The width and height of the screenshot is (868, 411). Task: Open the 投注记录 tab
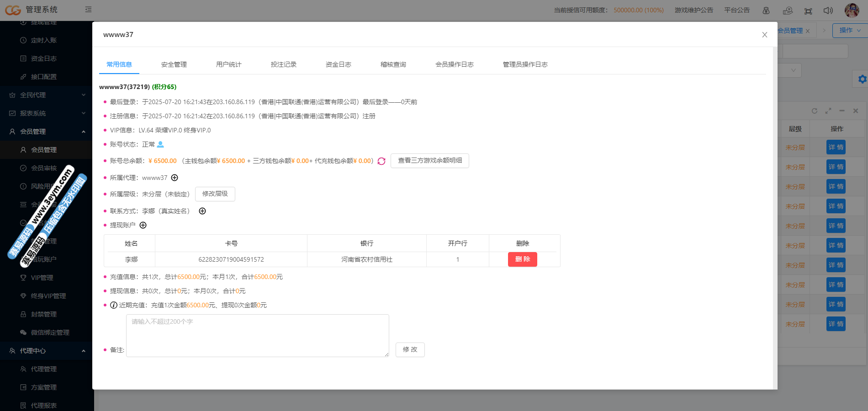[x=283, y=64]
